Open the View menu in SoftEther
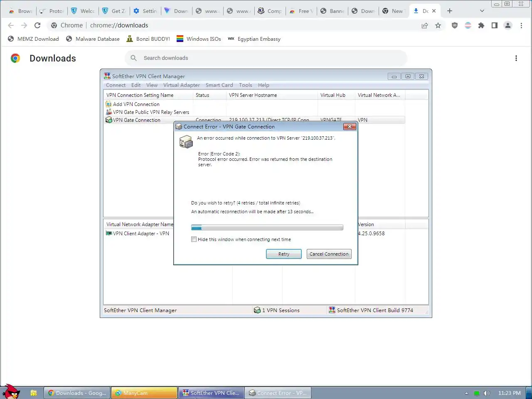Screen dimensions: 532x399 [152, 85]
